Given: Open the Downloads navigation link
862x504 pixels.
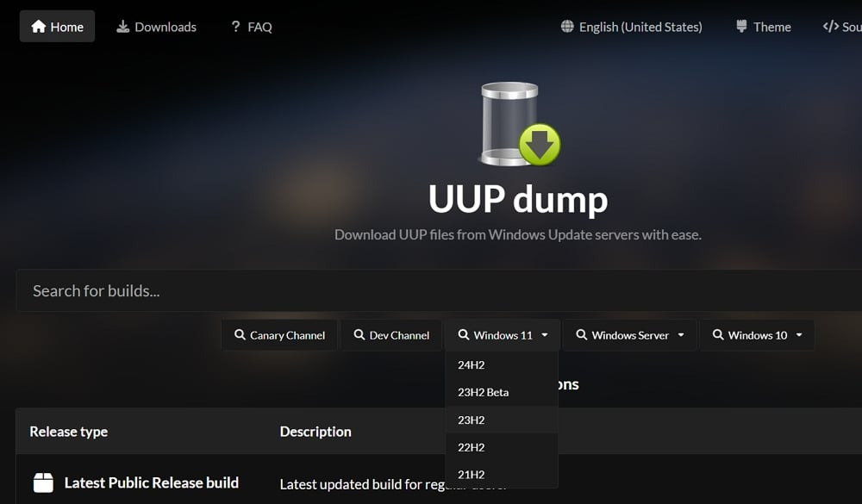Looking at the screenshot, I should pos(156,27).
